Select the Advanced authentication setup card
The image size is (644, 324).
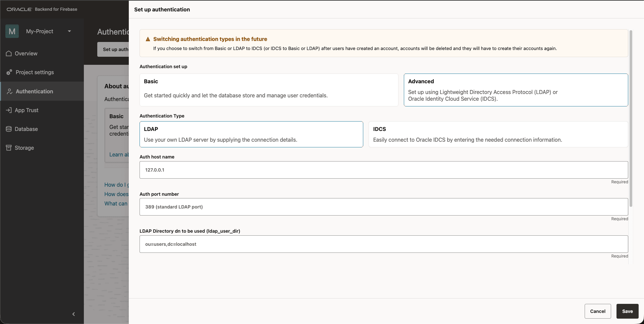point(516,90)
